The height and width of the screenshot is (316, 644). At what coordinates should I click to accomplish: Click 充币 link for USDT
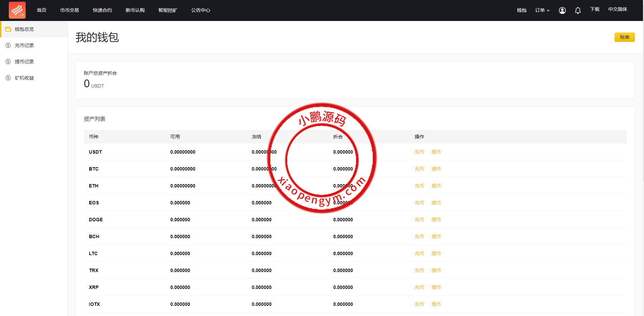click(419, 152)
